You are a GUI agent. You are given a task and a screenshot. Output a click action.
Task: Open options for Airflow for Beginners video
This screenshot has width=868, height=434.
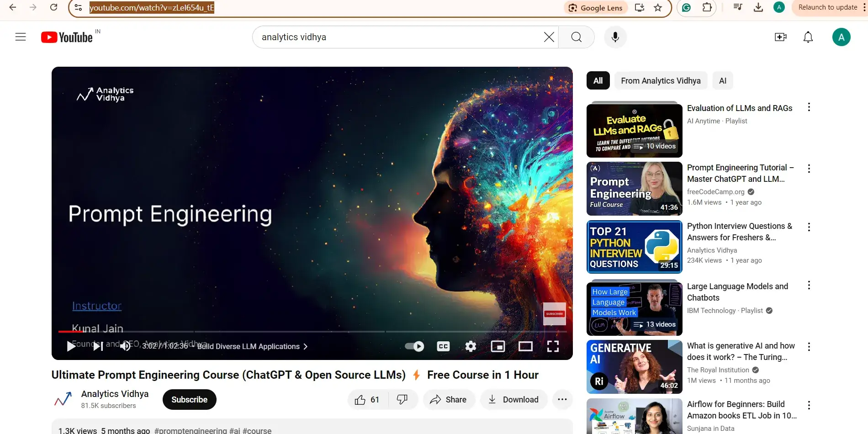809,405
